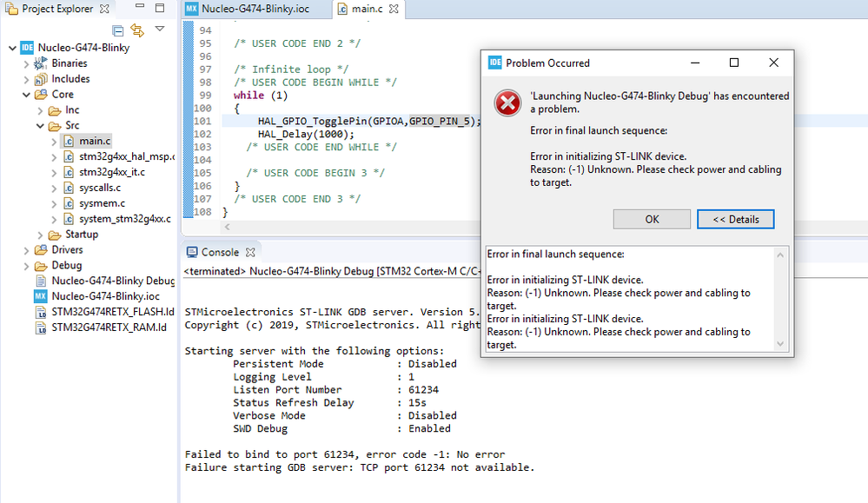This screenshot has height=503, width=868.
Task: Minimize the Project Explorer panel
Action: (x=140, y=6)
